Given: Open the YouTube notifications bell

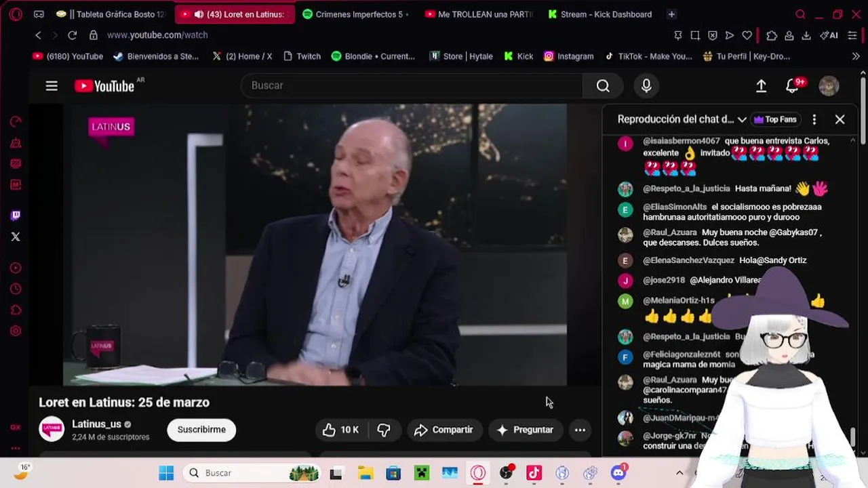Looking at the screenshot, I should click(x=792, y=85).
